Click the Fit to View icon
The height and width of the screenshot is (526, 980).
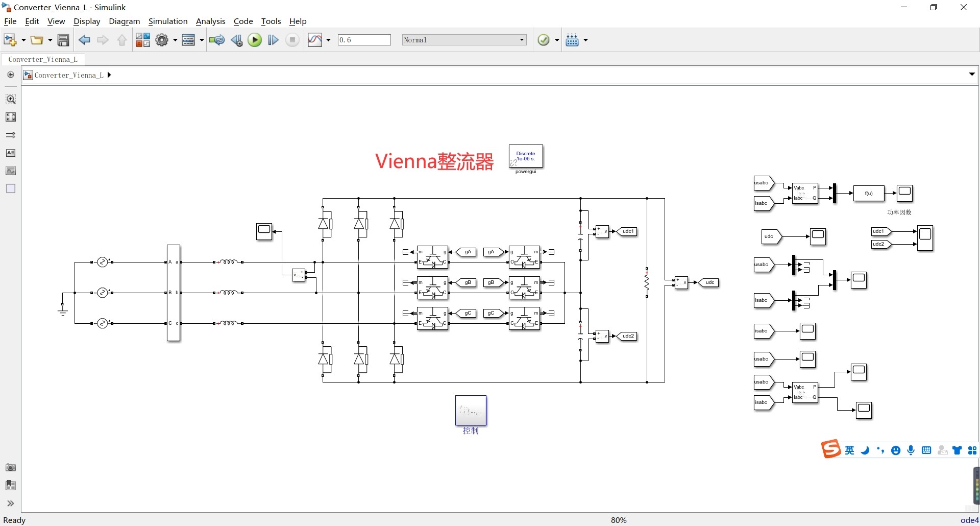point(11,117)
